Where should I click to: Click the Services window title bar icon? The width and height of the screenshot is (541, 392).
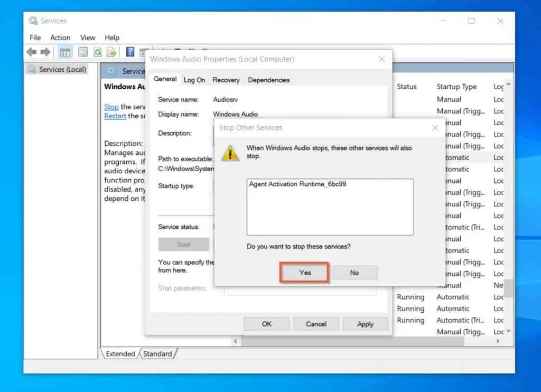coord(33,21)
